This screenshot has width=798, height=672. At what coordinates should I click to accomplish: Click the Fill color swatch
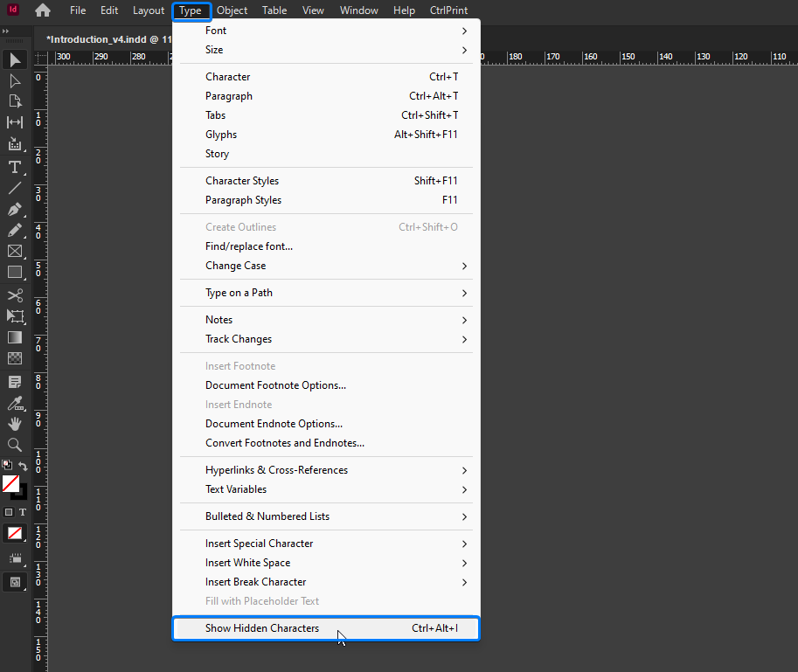click(10, 482)
